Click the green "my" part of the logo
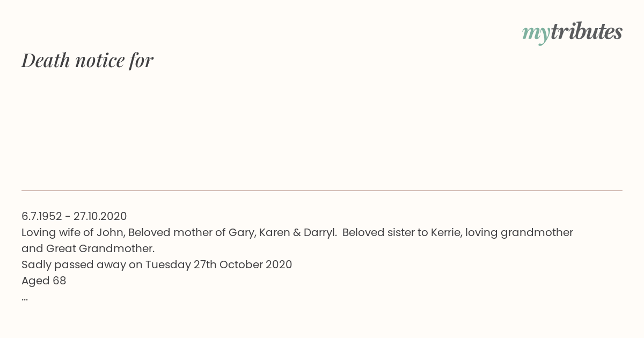Viewport: 644px width, 338px height. (x=536, y=34)
